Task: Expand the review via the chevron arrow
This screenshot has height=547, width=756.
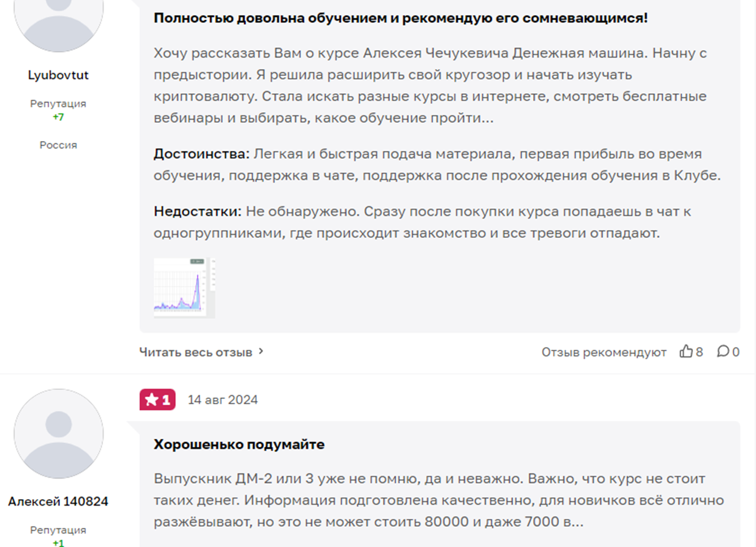Action: tap(261, 351)
